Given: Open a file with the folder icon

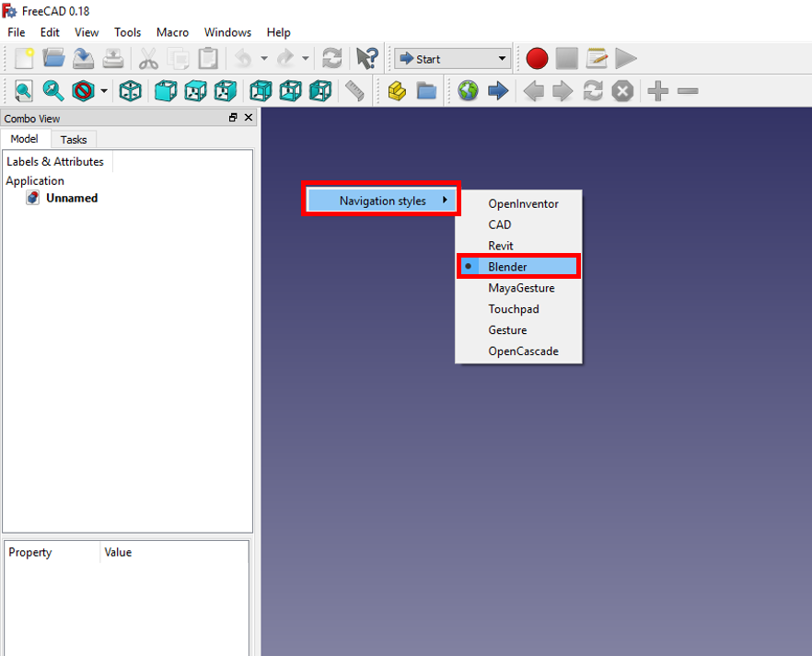Looking at the screenshot, I should coord(53,59).
